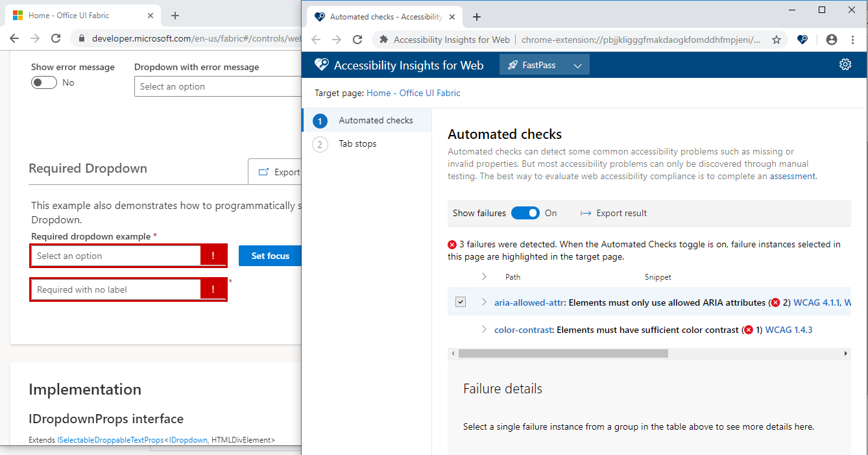Open the Accessibility Insights settings gear
Screen dimensions: 868x455
click(x=845, y=64)
